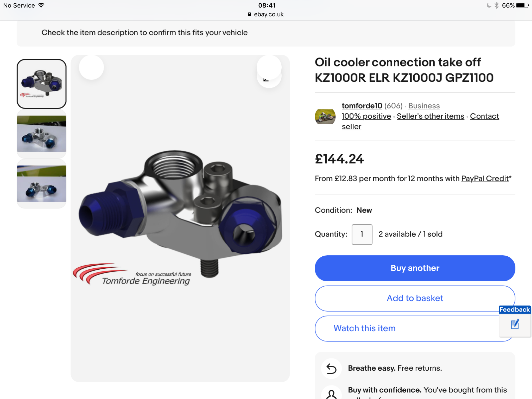532x399 pixels.
Task: Click the PayPal Credit link
Action: (485, 179)
